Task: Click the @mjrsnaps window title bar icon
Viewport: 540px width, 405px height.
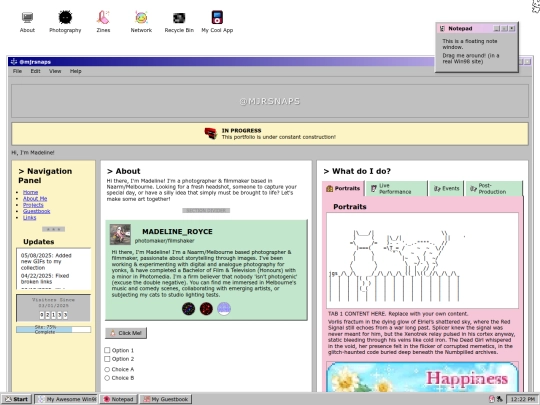Action: click(x=14, y=62)
